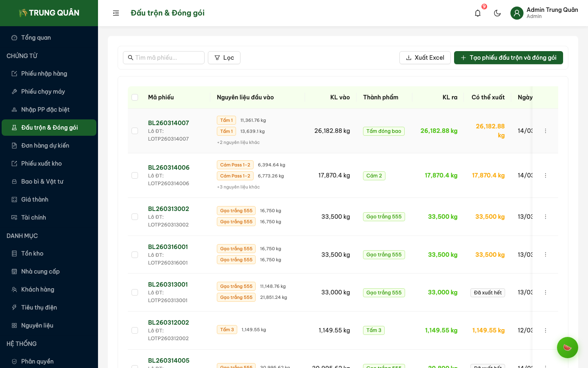Click the Trung Quân logo
This screenshot has height=368, width=588.
pos(49,13)
